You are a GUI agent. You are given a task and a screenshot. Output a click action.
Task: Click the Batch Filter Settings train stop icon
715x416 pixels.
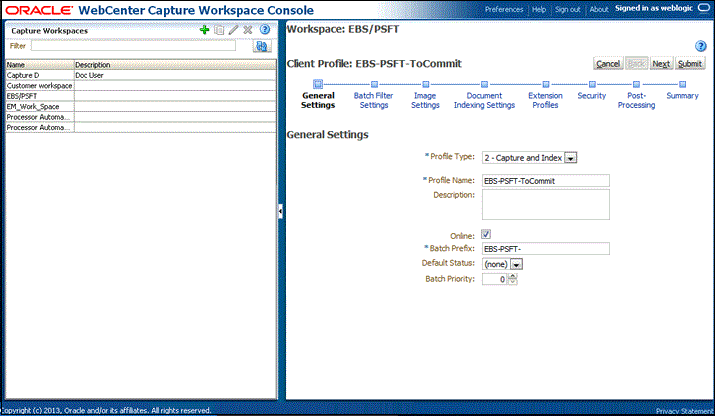tap(374, 84)
